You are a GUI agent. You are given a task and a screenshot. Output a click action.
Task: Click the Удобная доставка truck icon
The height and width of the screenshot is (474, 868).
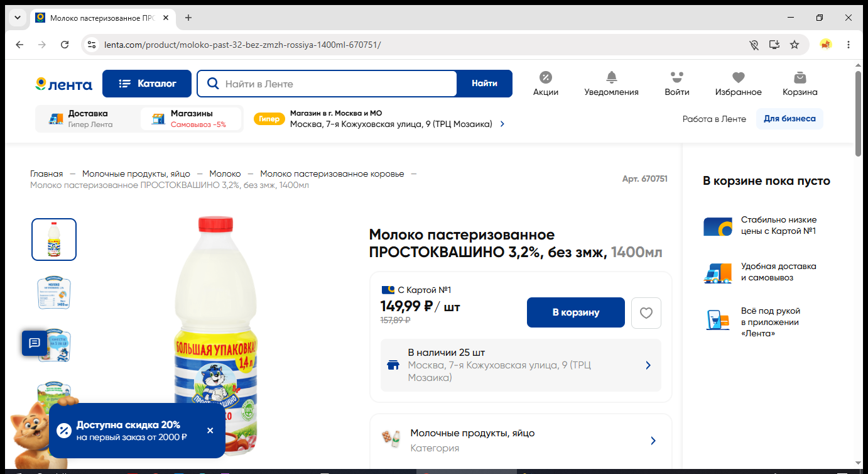click(x=718, y=272)
